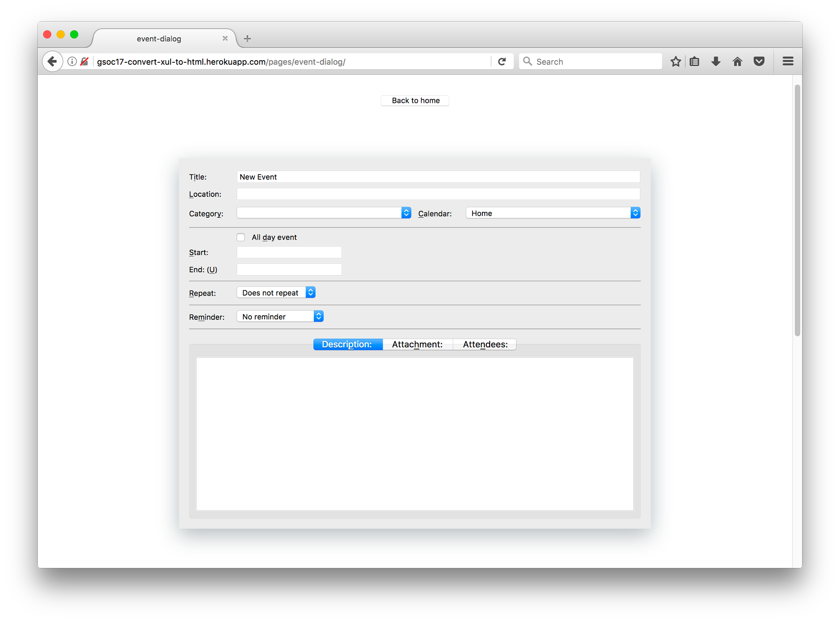The height and width of the screenshot is (622, 840).
Task: Open the hamburger menu
Action: pyautogui.click(x=787, y=62)
